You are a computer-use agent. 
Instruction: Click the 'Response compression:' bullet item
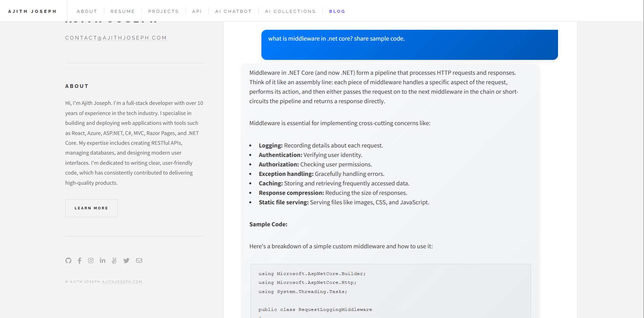[333, 193]
